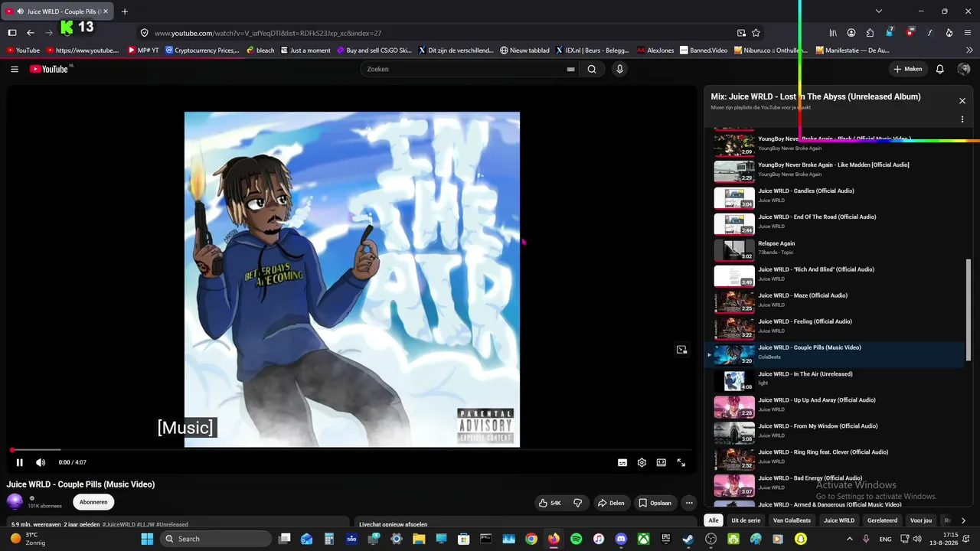Bookmark this page with the star icon
980x551 pixels.
pos(756,33)
